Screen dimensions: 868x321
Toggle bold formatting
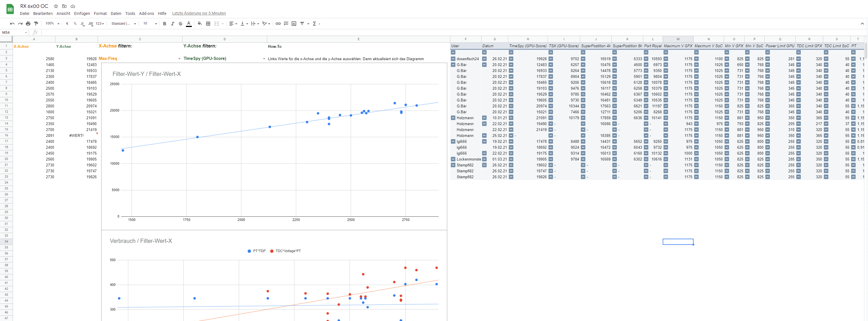165,24
